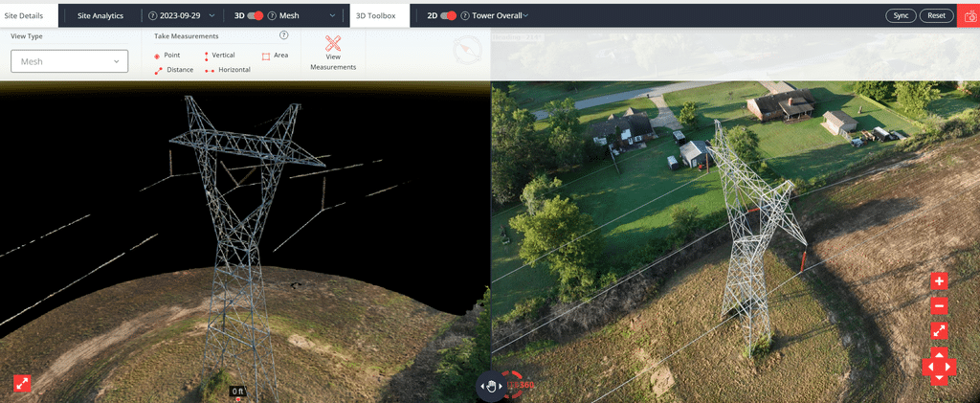Select the Distance measurement tool
980x403 pixels.
click(174, 70)
